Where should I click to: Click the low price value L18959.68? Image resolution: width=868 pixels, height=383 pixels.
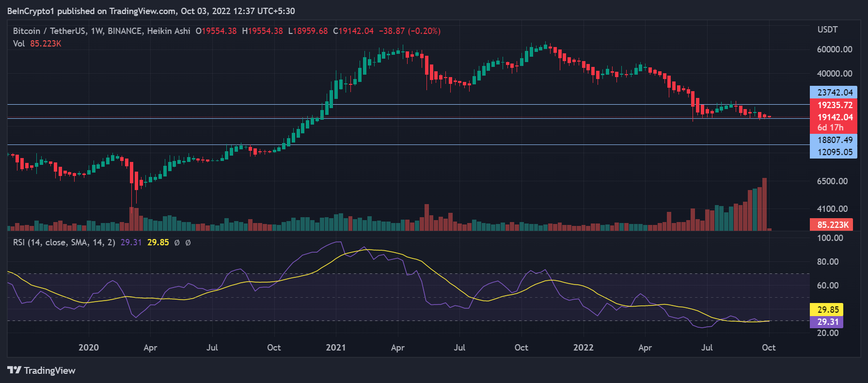[x=308, y=31]
